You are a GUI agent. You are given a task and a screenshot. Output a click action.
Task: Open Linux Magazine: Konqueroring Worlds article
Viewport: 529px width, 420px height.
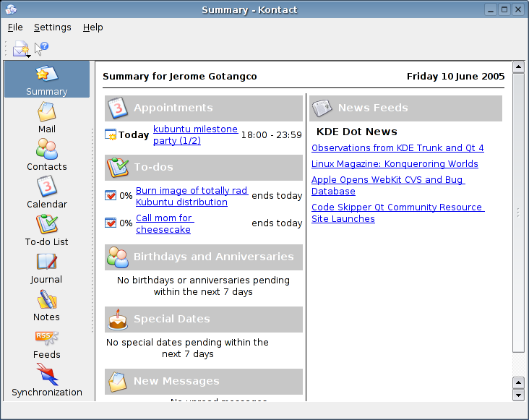click(x=395, y=163)
